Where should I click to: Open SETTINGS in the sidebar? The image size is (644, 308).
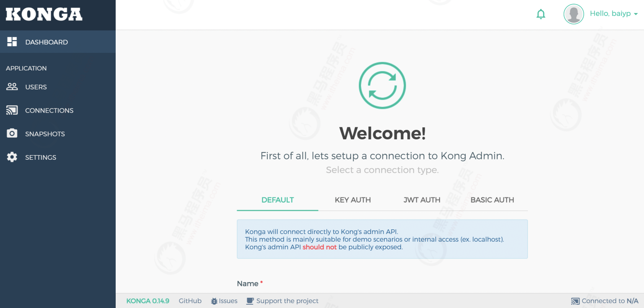[x=58, y=157]
